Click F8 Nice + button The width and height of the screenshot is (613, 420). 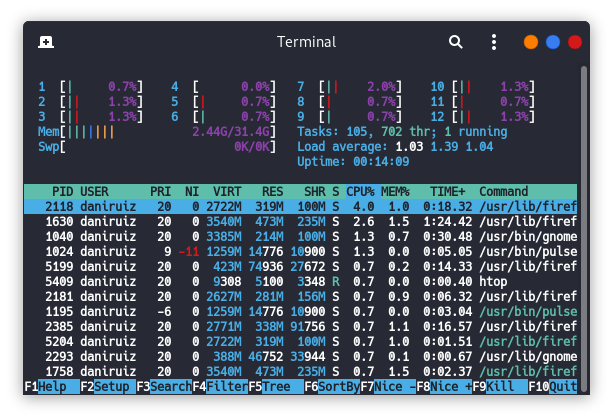click(444, 386)
